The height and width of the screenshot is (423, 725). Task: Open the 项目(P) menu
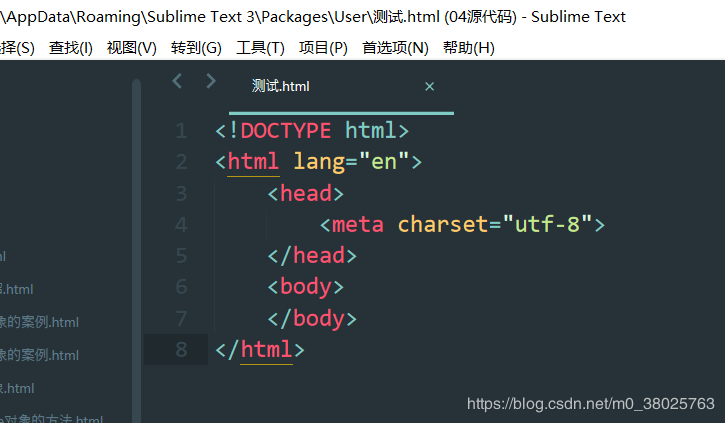pyautogui.click(x=323, y=48)
